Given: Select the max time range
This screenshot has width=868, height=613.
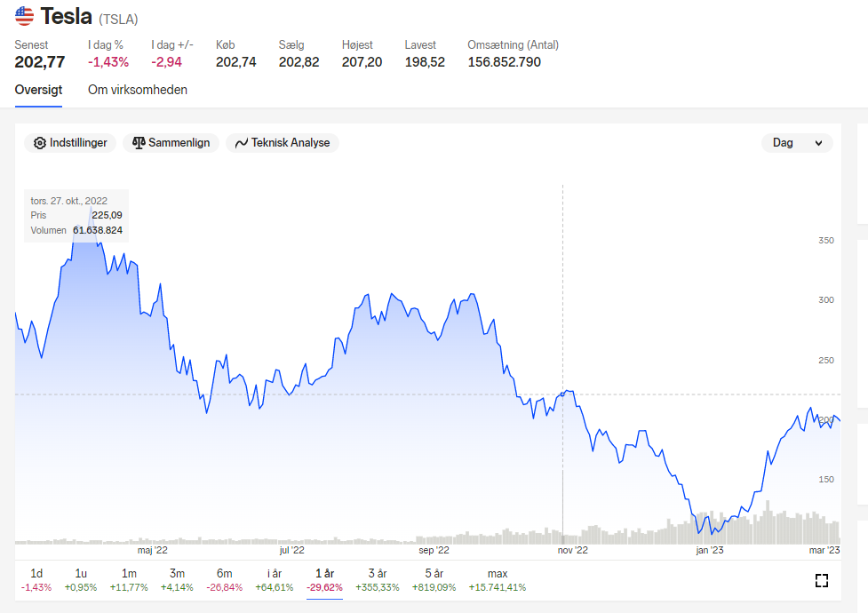Looking at the screenshot, I should pos(498,580).
